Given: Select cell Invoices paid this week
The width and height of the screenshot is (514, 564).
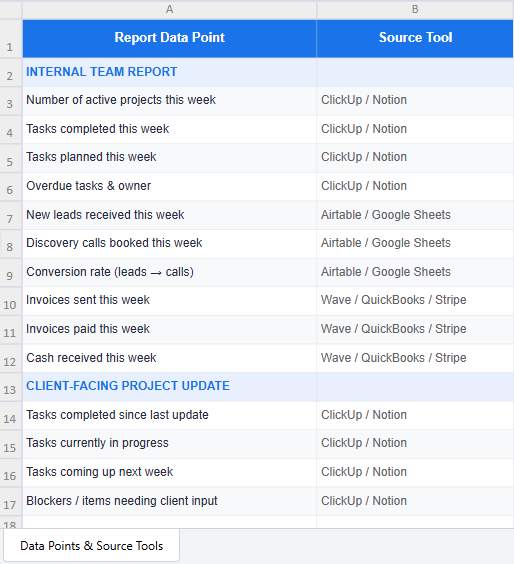Looking at the screenshot, I should point(169,330).
